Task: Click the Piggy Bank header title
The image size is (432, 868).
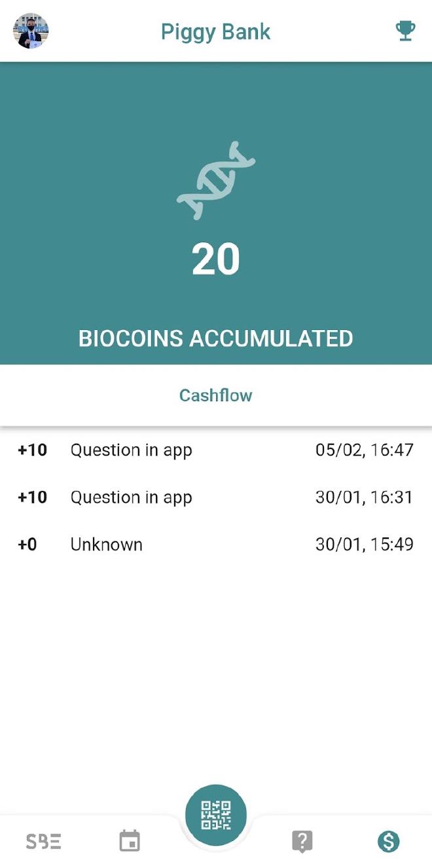Action: [x=216, y=31]
